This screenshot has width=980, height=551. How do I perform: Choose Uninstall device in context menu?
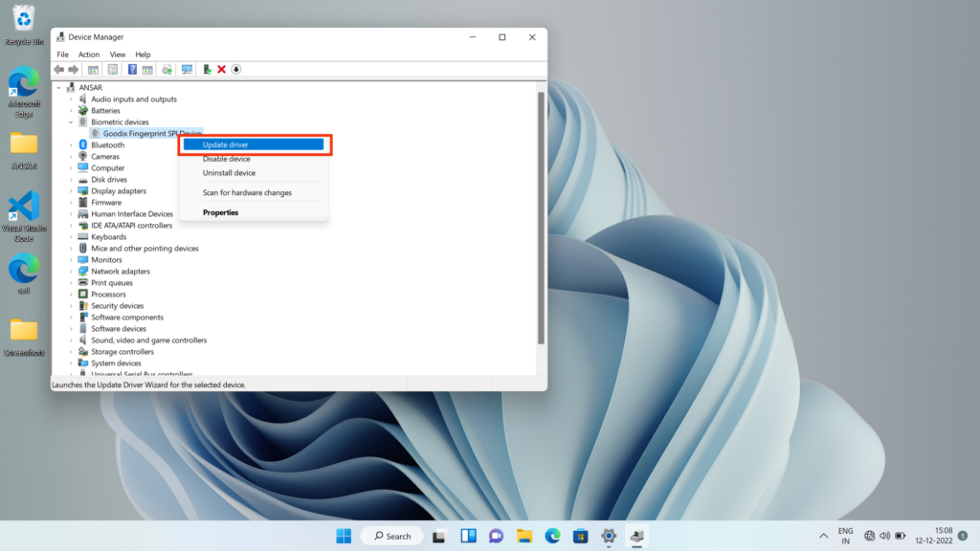point(254,172)
